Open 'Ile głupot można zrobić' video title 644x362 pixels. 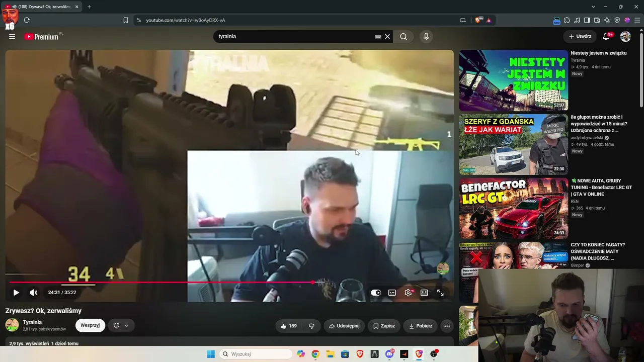(x=599, y=124)
